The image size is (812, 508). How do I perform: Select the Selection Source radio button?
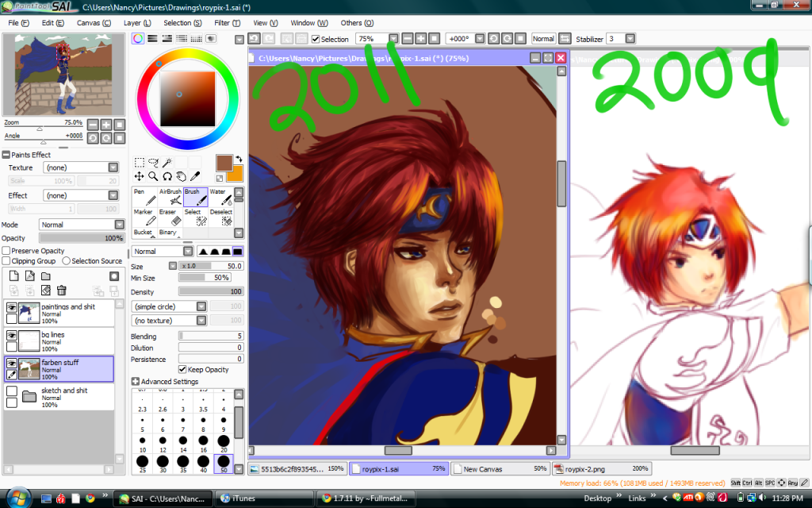pos(67,261)
